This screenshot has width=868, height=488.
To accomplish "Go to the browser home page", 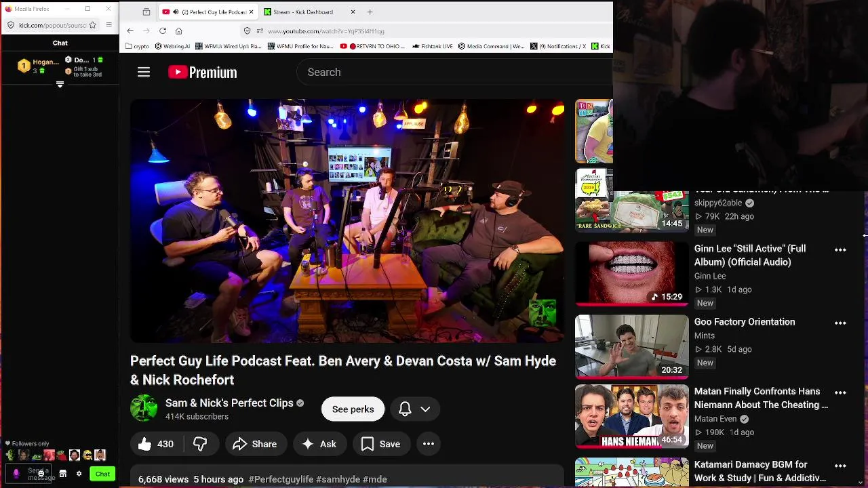I will coord(179,30).
